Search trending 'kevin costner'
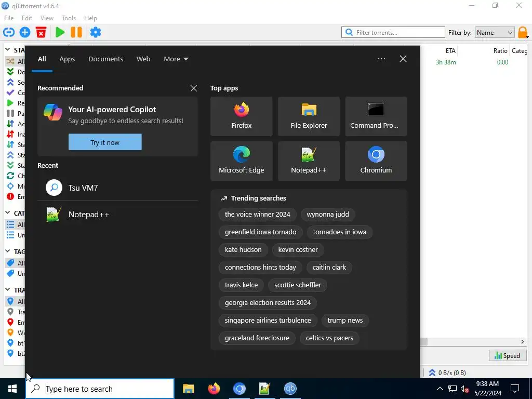Screen dimensions: 532x399 pos(298,250)
